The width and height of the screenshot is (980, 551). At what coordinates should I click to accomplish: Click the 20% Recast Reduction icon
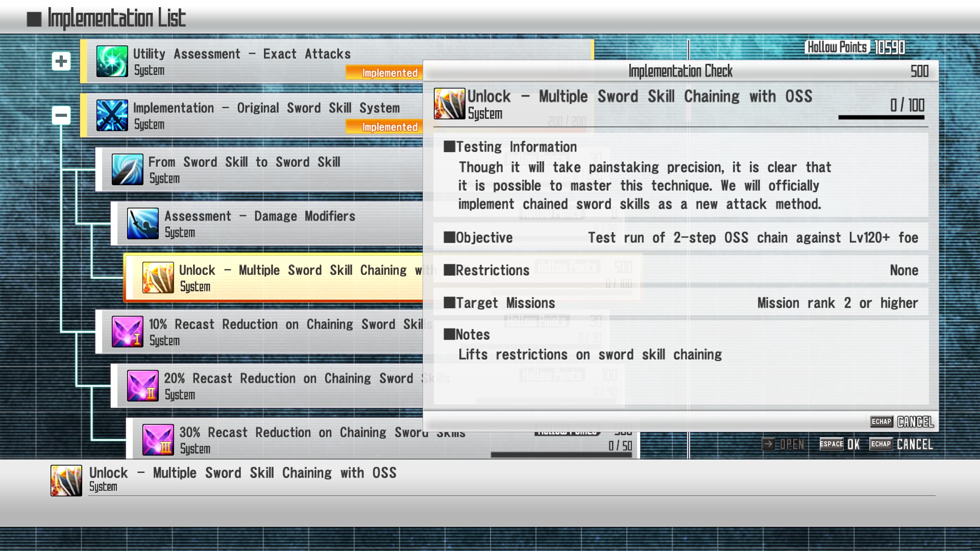143,386
